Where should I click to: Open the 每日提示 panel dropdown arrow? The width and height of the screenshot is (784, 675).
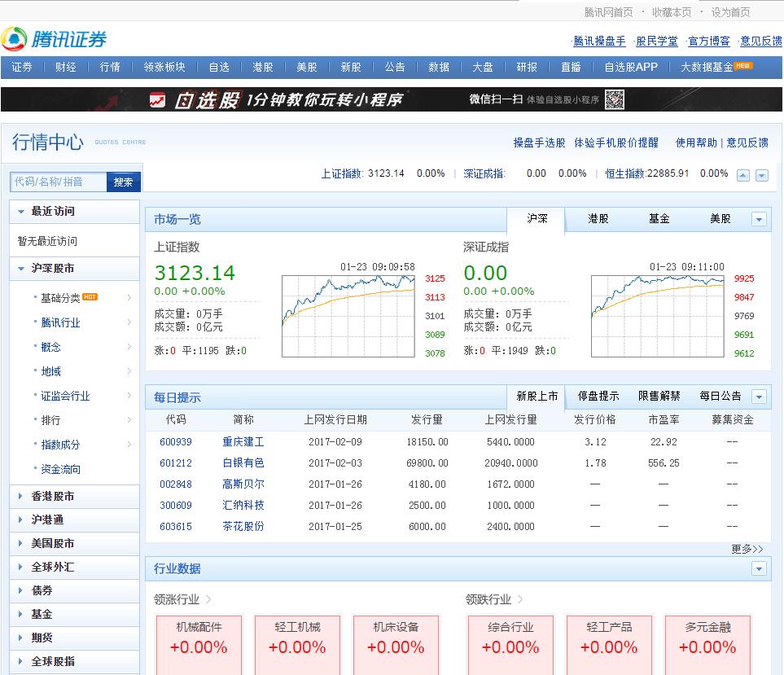click(x=759, y=397)
